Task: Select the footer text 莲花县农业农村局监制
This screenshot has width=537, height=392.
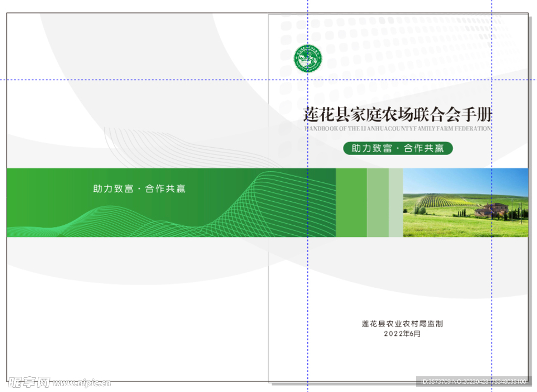Action: click(402, 324)
